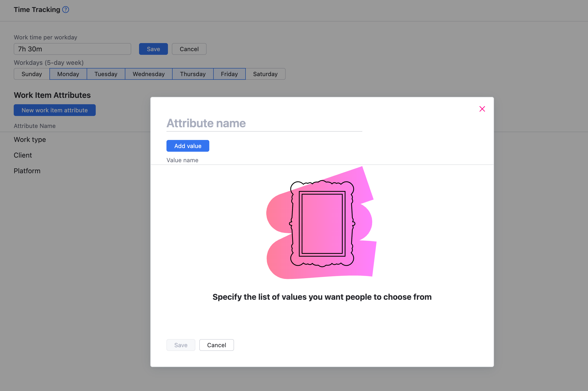Viewport: 588px width, 391px height.
Task: Save the work time per workday
Action: click(x=153, y=49)
